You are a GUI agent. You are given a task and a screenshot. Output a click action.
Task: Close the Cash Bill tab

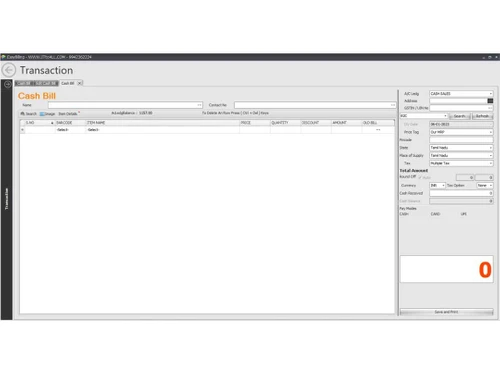(x=80, y=83)
